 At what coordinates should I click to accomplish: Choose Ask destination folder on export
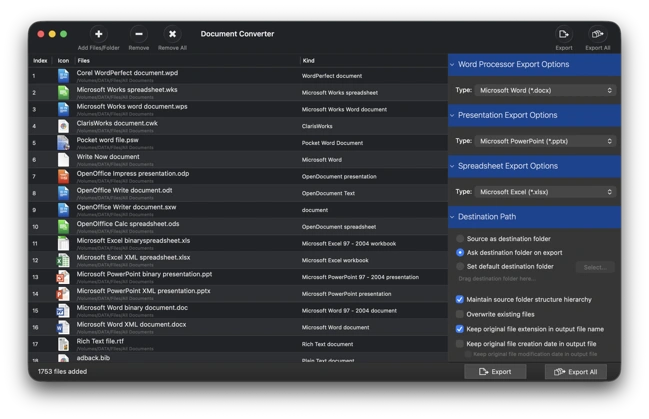pyautogui.click(x=460, y=252)
